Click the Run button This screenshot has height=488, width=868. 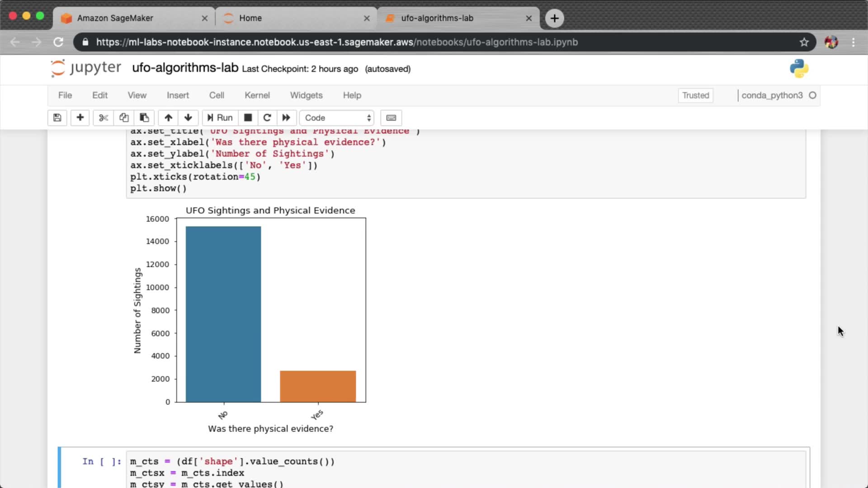click(220, 118)
